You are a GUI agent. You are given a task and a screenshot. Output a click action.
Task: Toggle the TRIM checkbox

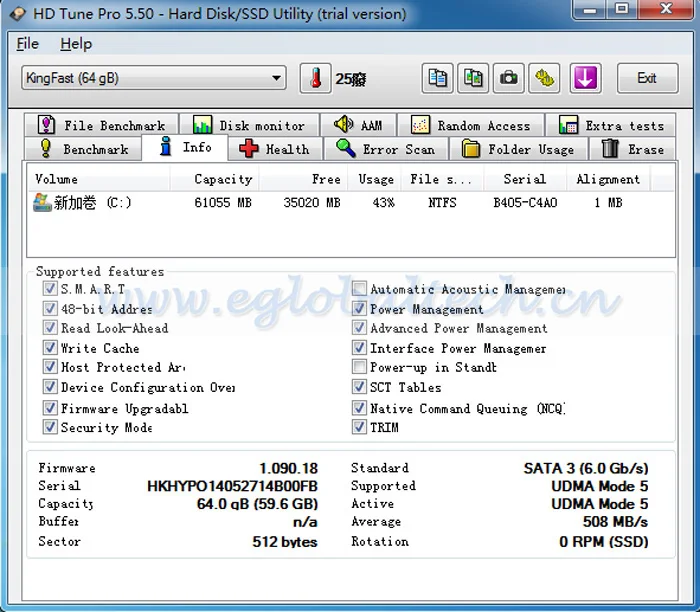pos(359,427)
